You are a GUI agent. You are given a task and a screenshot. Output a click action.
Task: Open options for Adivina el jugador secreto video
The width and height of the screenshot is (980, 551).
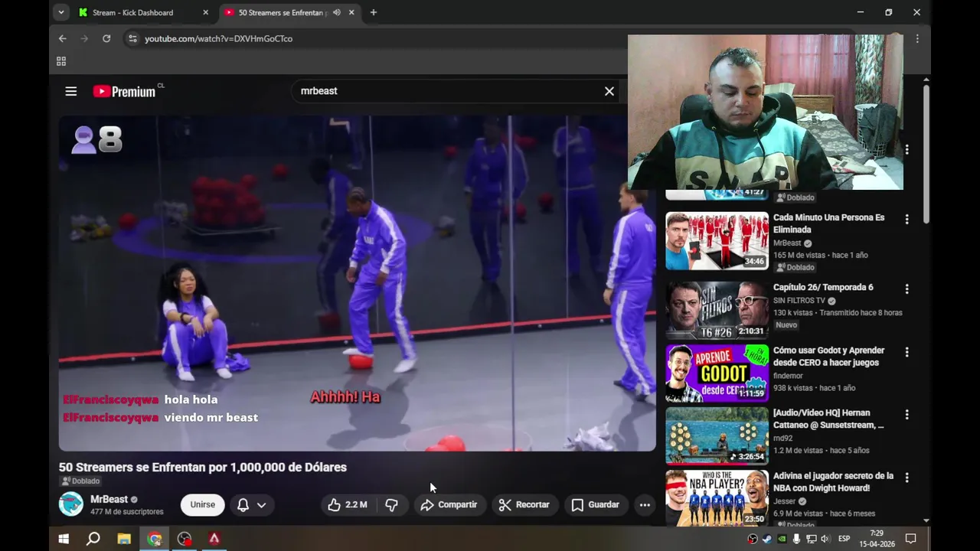(906, 478)
